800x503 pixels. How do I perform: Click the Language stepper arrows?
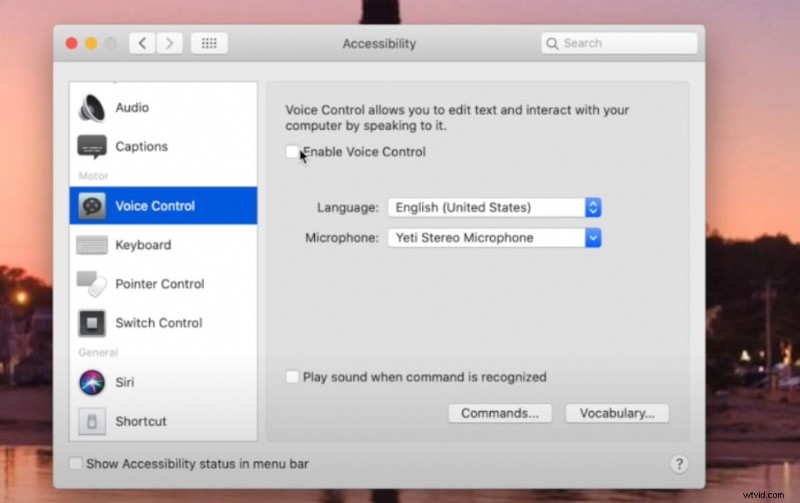pyautogui.click(x=593, y=208)
